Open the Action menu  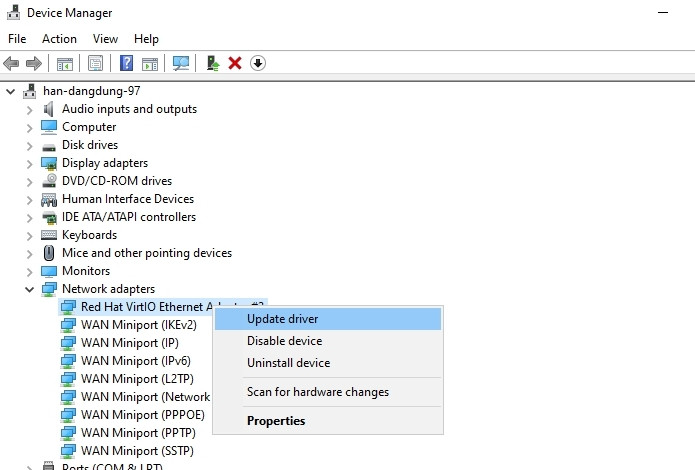point(59,39)
